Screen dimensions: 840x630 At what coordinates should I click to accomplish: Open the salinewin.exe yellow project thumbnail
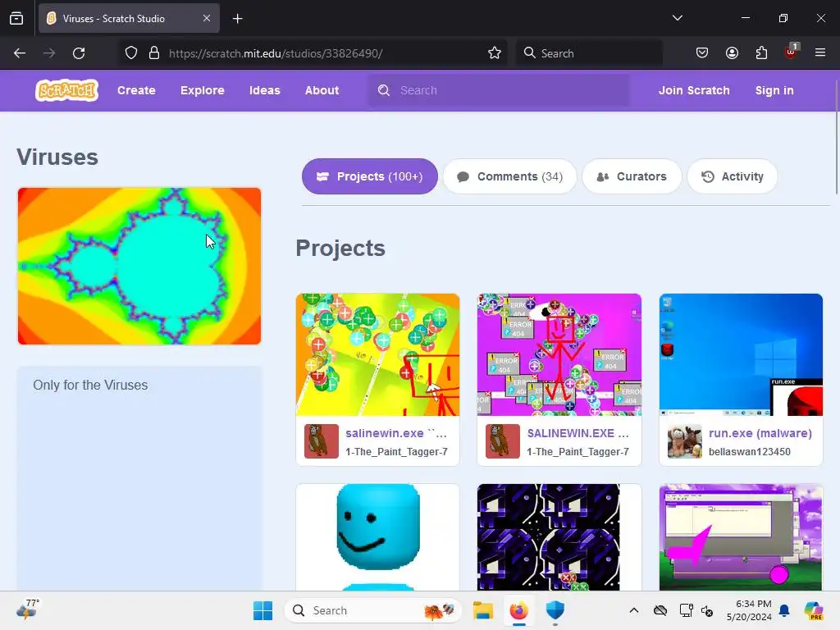(x=377, y=354)
